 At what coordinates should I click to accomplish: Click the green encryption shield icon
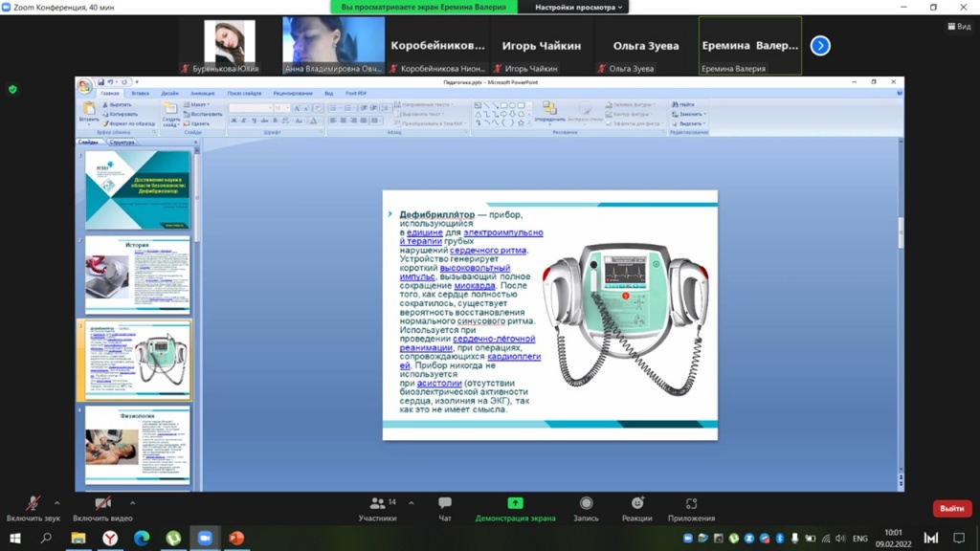click(x=12, y=89)
